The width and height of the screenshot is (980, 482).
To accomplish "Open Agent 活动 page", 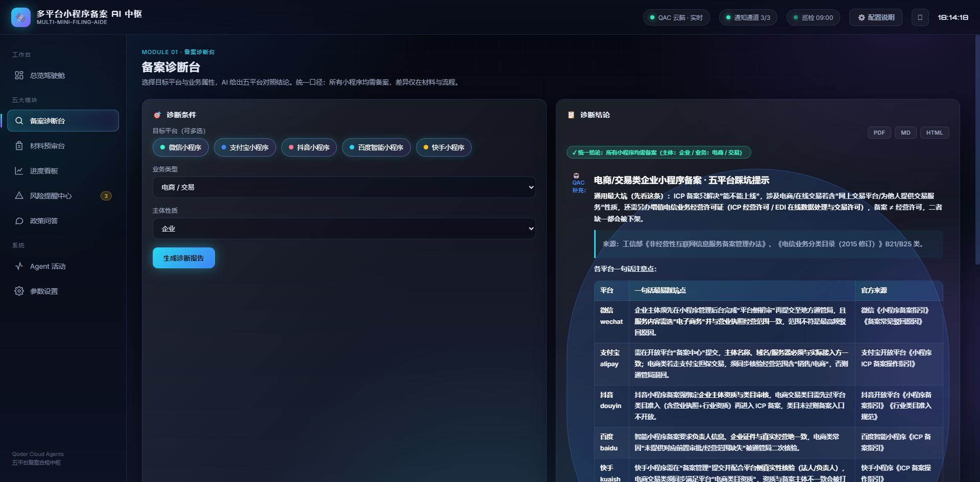I will point(63,266).
